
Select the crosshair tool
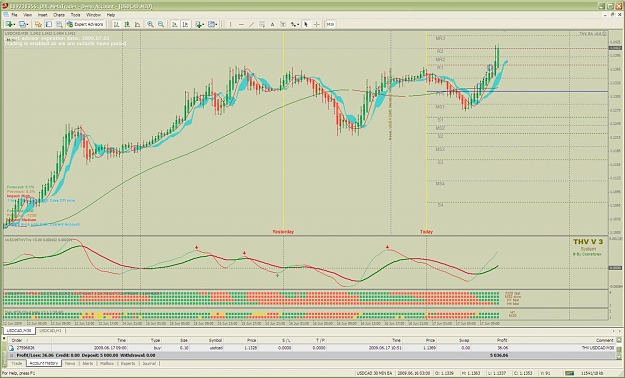(x=316, y=24)
